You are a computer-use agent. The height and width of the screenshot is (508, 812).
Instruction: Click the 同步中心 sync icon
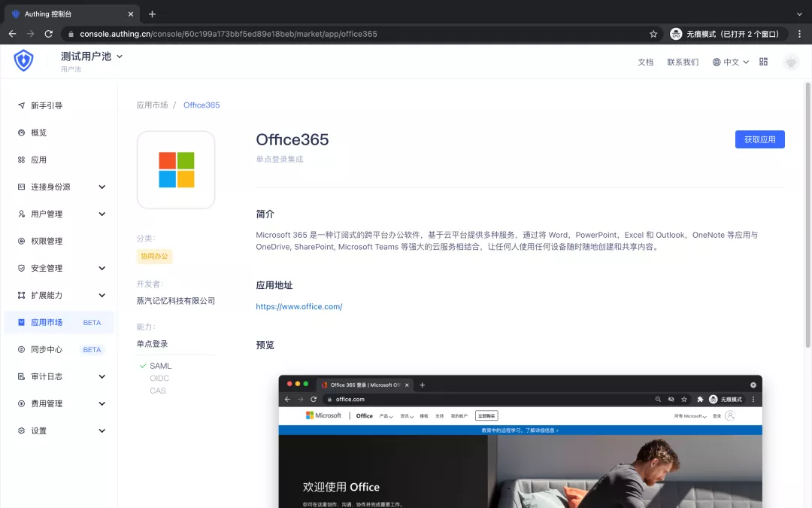[x=21, y=349]
